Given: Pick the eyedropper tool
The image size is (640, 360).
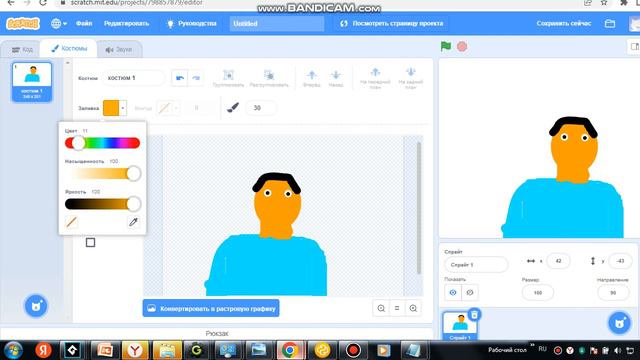Looking at the screenshot, I should click(133, 222).
